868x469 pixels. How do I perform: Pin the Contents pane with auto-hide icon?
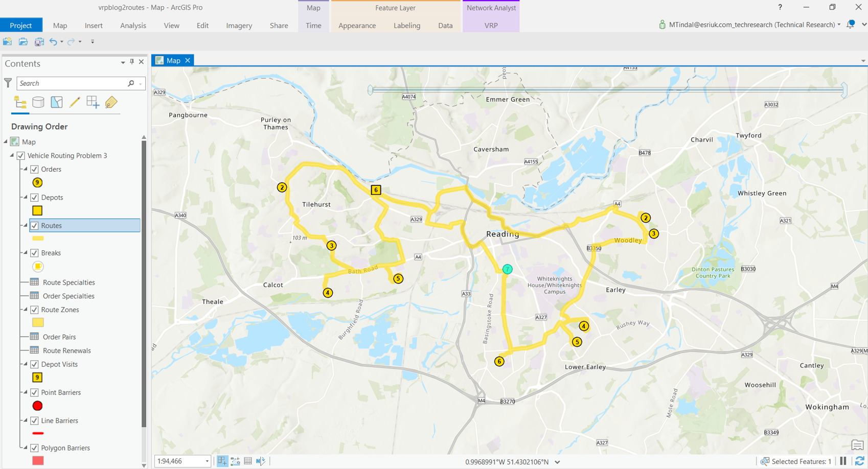coord(132,62)
